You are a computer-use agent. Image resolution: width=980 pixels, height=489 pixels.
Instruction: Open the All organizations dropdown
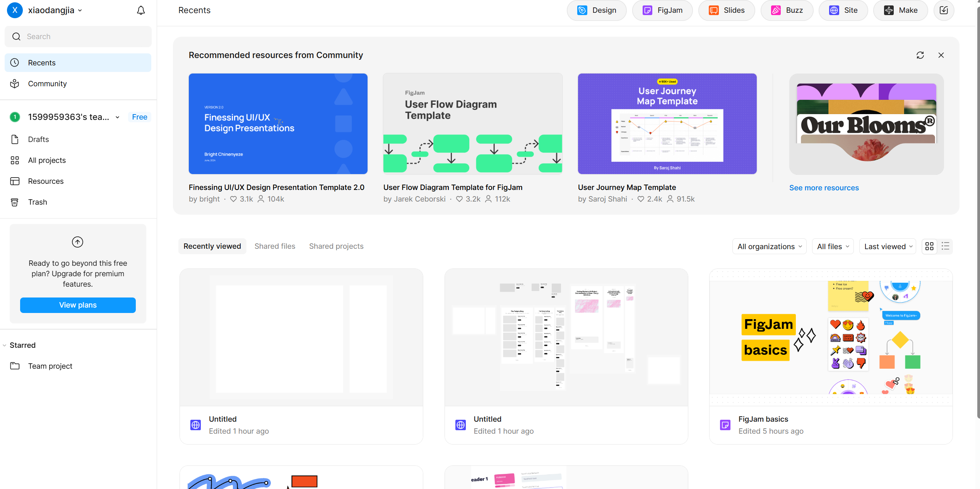coord(769,246)
